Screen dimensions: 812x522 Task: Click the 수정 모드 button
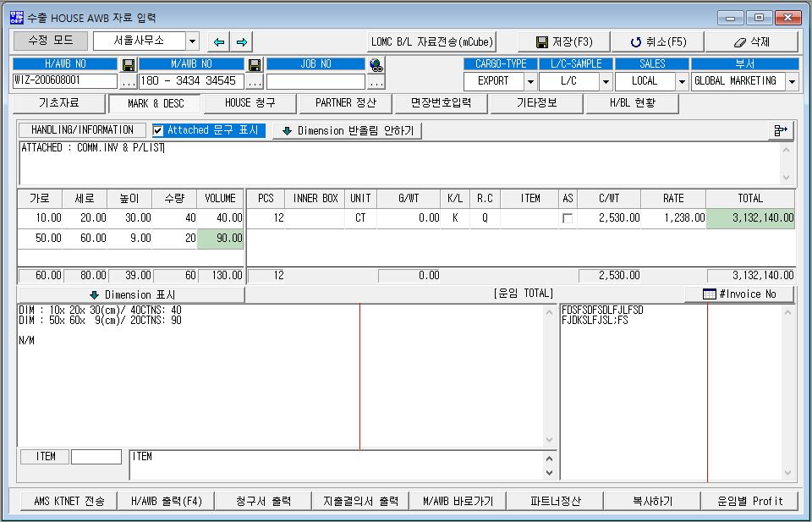[51, 41]
